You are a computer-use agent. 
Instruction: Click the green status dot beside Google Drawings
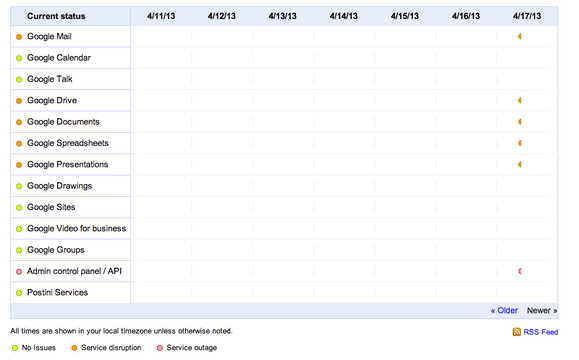pos(19,186)
